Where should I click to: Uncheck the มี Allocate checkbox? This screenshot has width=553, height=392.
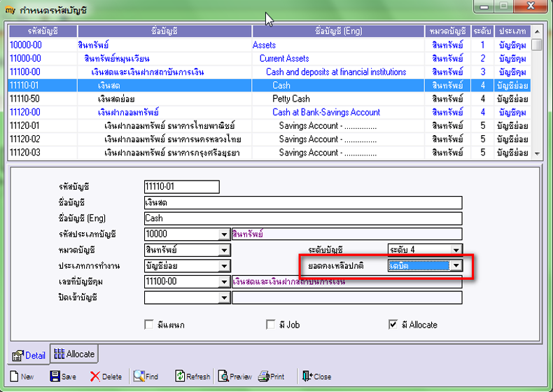pyautogui.click(x=393, y=325)
